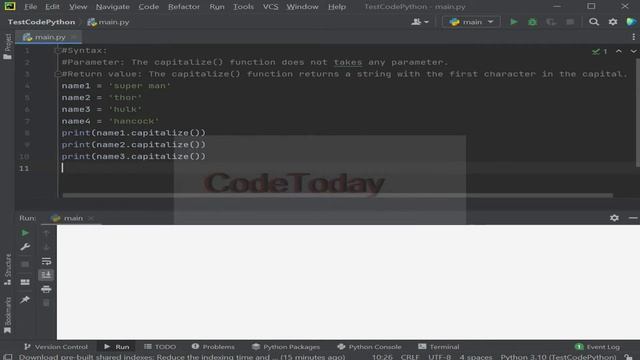Open the Navigate menu

coord(113,7)
